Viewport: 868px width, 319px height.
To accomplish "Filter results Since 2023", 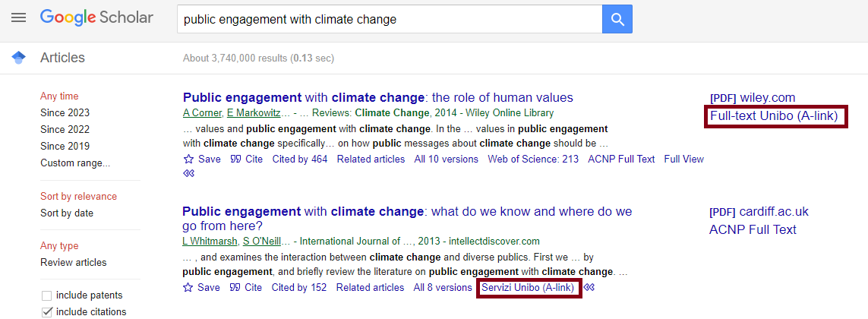I will pos(65,112).
